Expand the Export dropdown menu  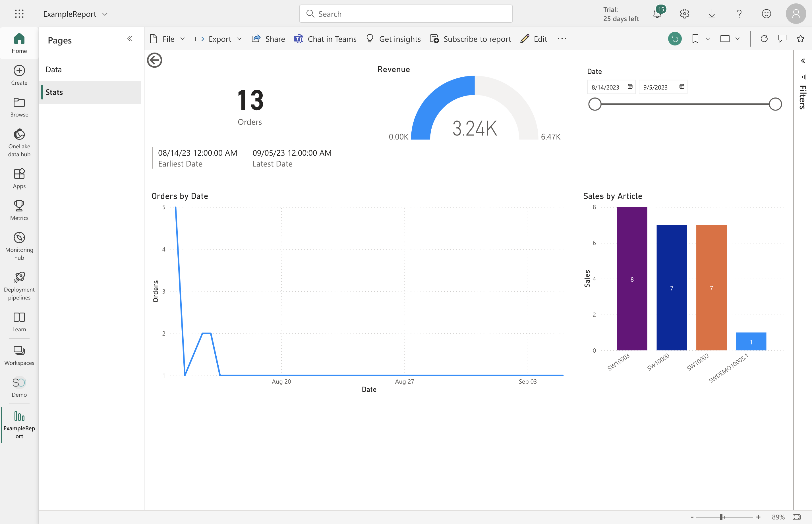point(239,39)
